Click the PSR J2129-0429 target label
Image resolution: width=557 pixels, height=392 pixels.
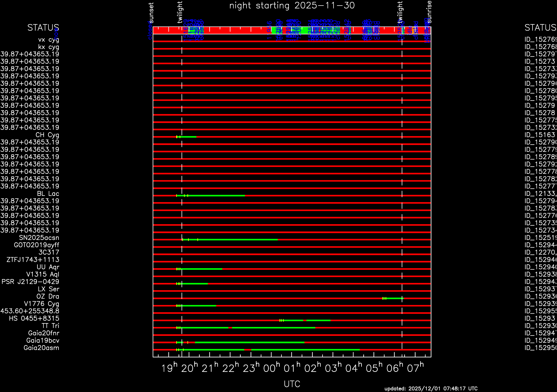(x=30, y=282)
